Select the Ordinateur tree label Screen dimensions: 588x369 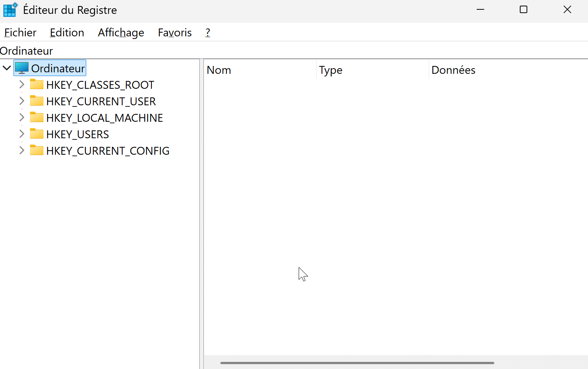(x=58, y=69)
